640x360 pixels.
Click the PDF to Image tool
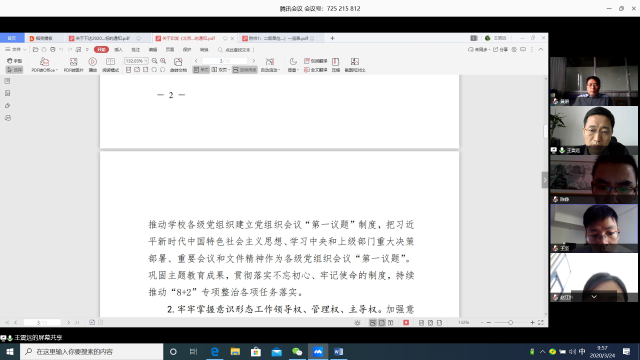(73, 65)
